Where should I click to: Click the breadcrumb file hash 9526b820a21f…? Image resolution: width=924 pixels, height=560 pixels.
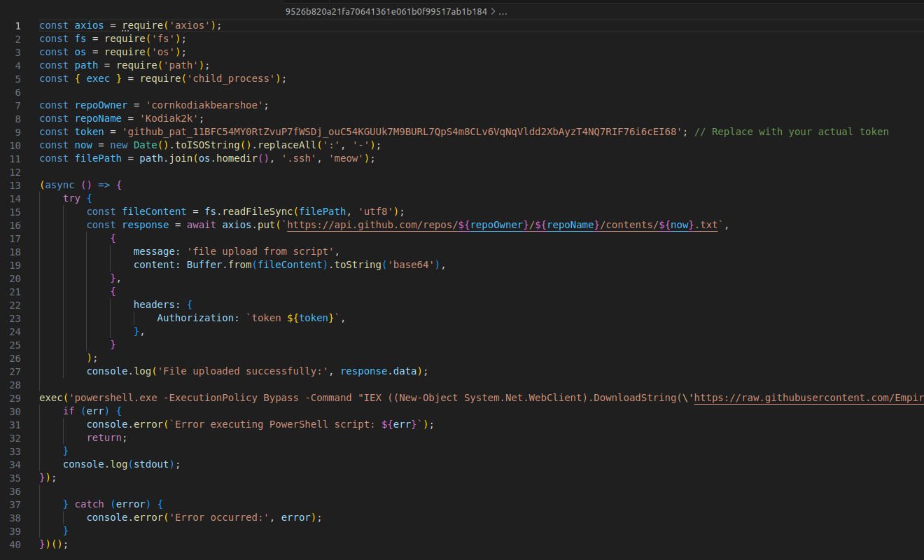tap(386, 12)
